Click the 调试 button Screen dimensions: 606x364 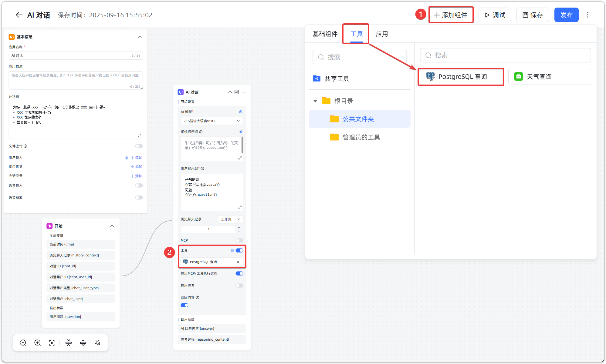495,15
